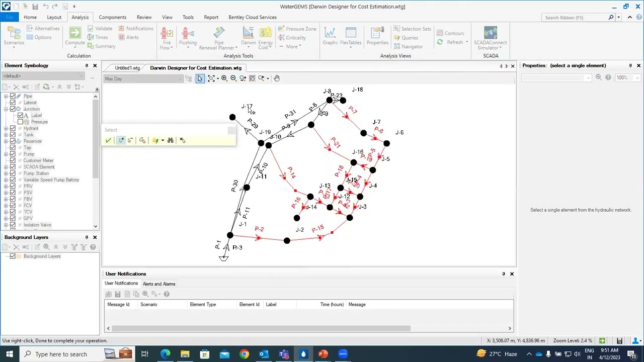Click the Compute button icon

[x=75, y=33]
